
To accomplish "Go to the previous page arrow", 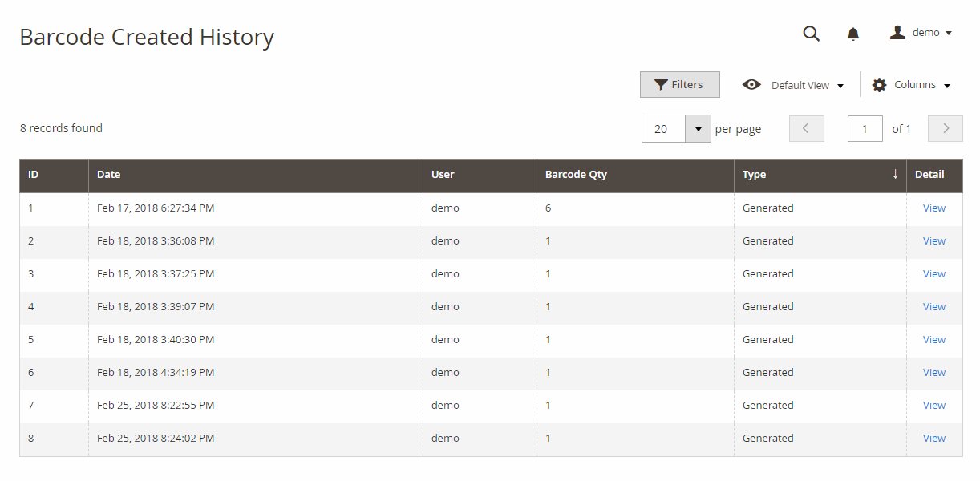I will pos(807,128).
